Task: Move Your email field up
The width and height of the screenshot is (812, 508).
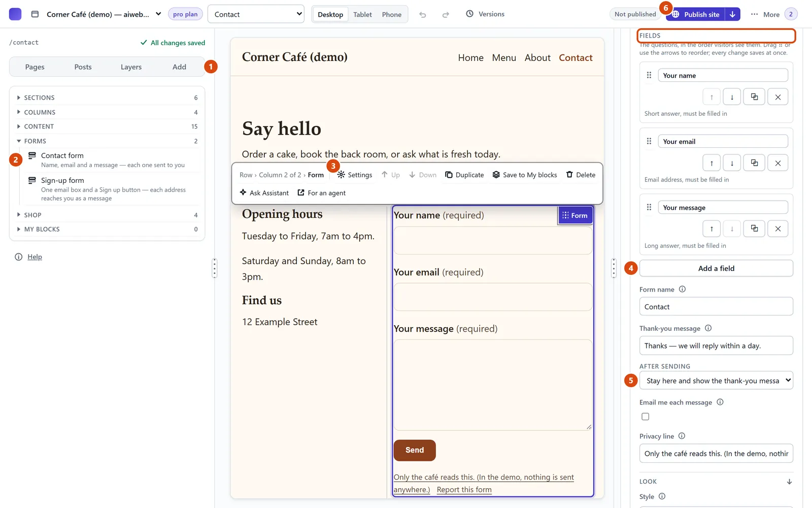Action: pos(712,163)
